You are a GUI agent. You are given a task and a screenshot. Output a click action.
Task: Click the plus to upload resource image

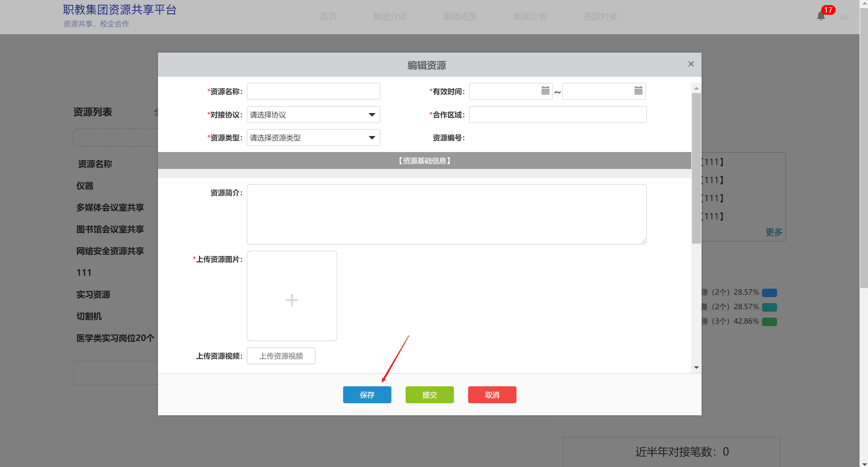pos(292,300)
